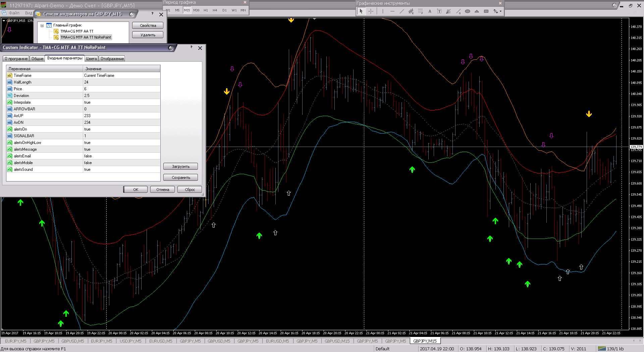
Task: Activate the Trendline drawing tool
Action: pos(401,11)
